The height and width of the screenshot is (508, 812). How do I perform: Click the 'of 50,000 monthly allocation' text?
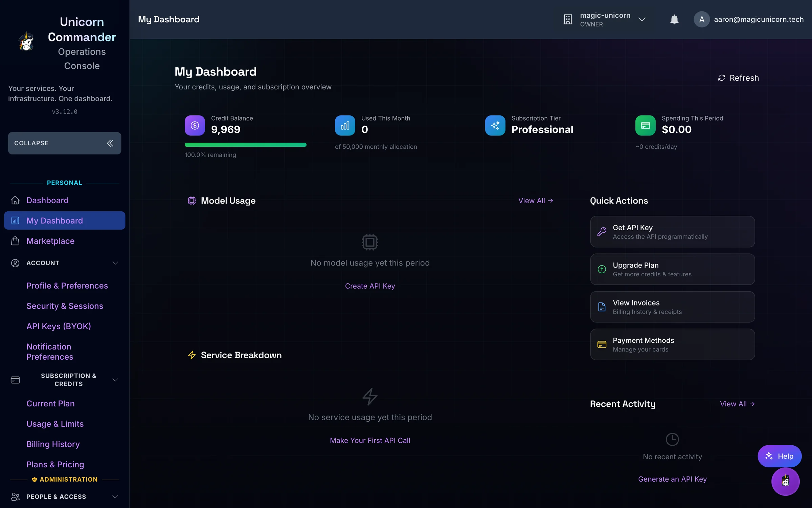pyautogui.click(x=376, y=147)
